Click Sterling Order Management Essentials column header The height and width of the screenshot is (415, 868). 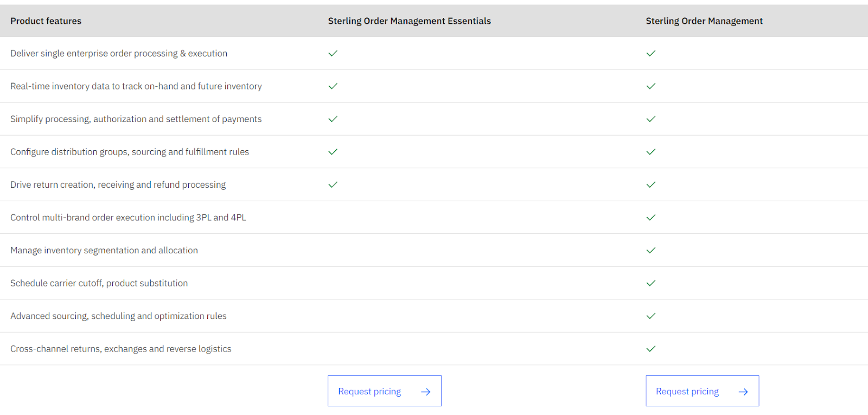coord(410,21)
